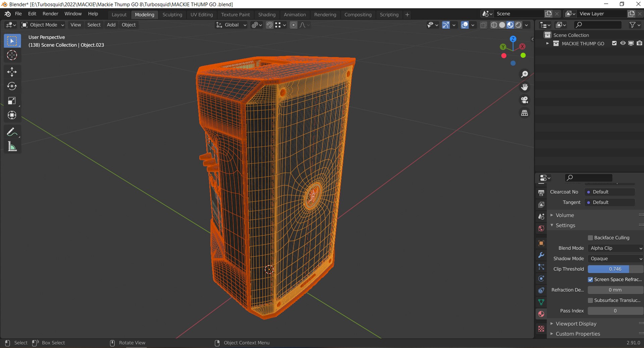644x348 pixels.
Task: Open viewport Select menu button
Action: point(94,25)
